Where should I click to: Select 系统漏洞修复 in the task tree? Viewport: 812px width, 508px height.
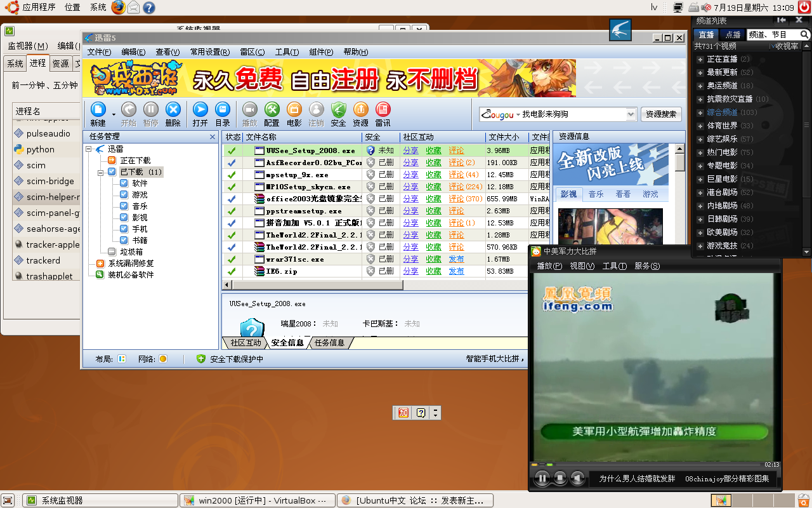[x=130, y=264]
